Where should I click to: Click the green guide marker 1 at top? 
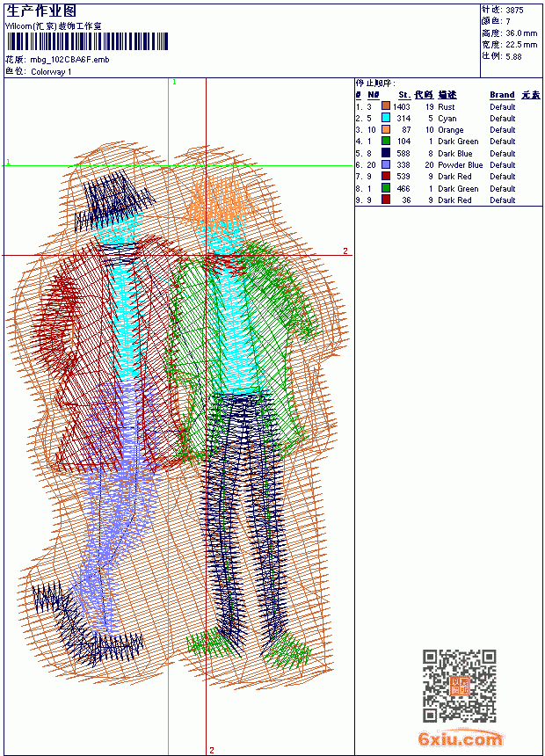pyautogui.click(x=174, y=83)
